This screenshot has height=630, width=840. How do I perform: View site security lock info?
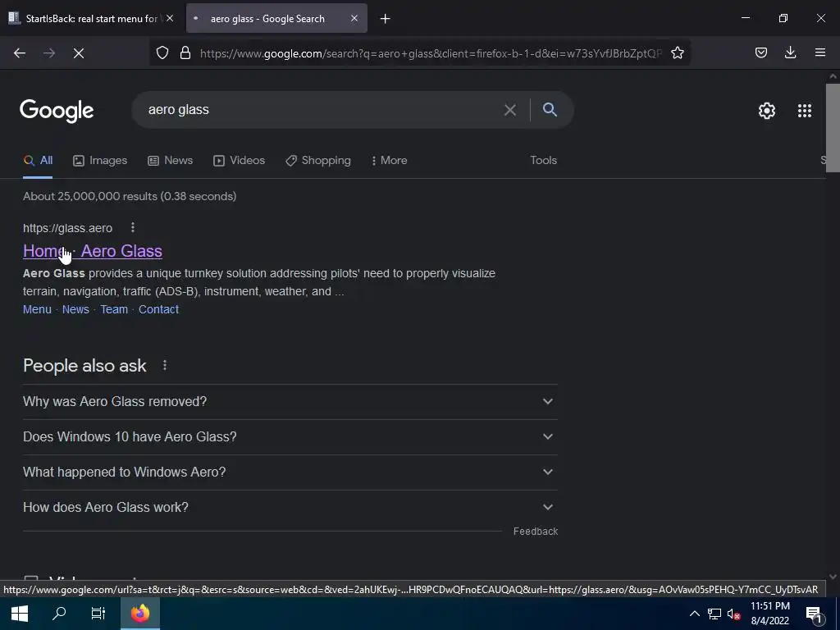click(185, 52)
